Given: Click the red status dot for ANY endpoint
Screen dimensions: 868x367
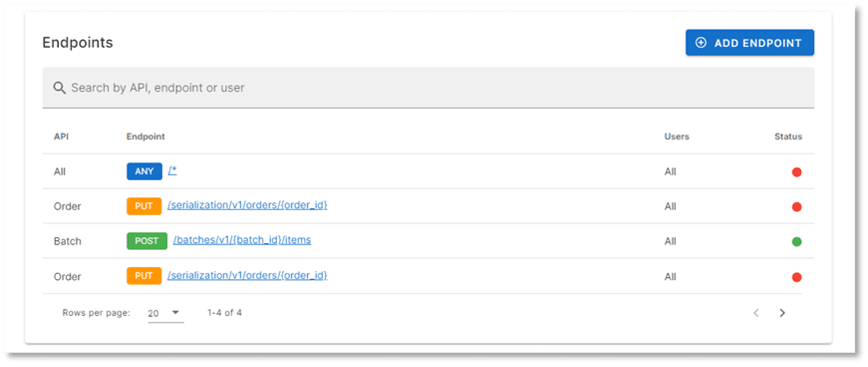Looking at the screenshot, I should 797,172.
